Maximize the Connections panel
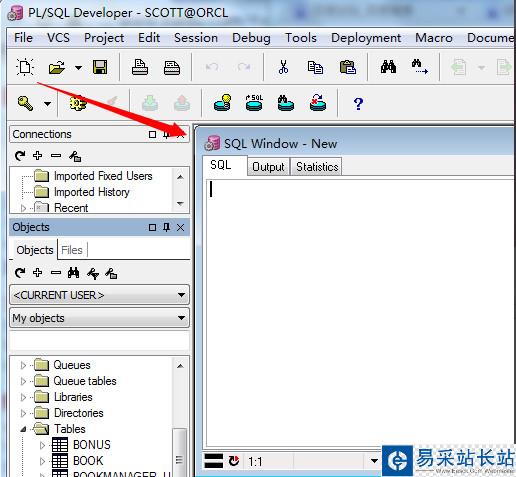The width and height of the screenshot is (516, 477). tap(152, 134)
